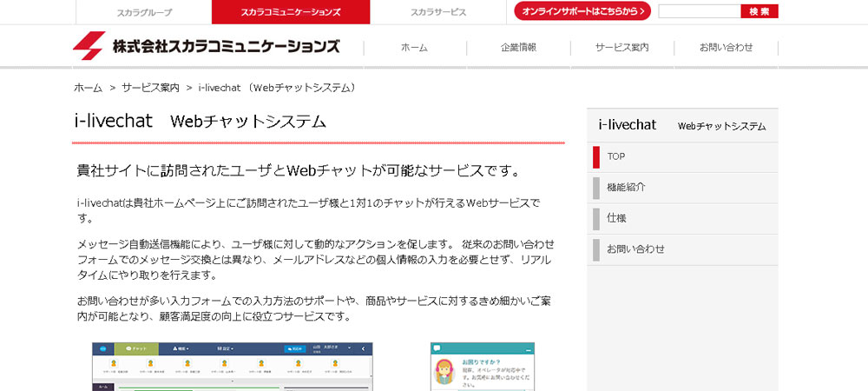Click the Scala Communications red lightning logo

(x=89, y=46)
